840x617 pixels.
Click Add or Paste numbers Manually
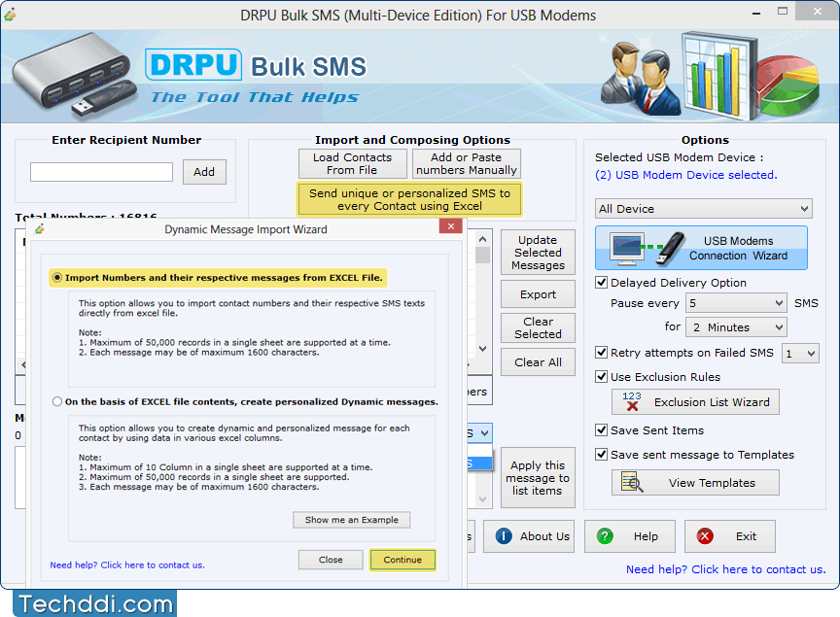point(466,164)
